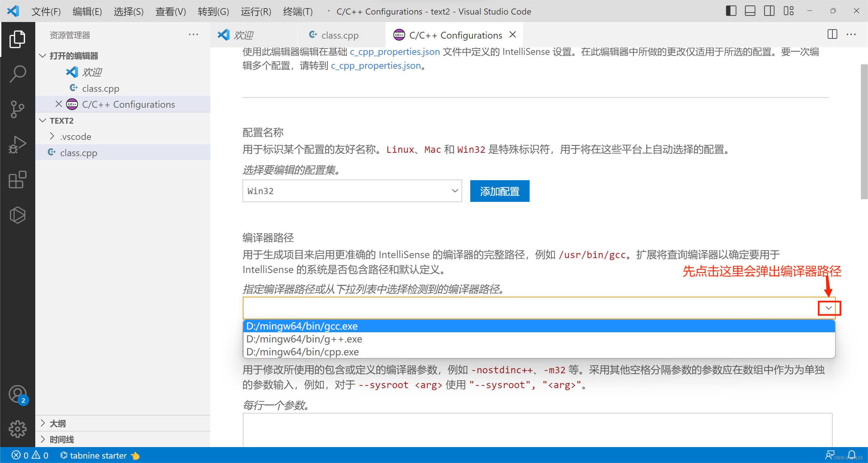Open the 文件(F) menu
The height and width of the screenshot is (463, 868).
46,12
